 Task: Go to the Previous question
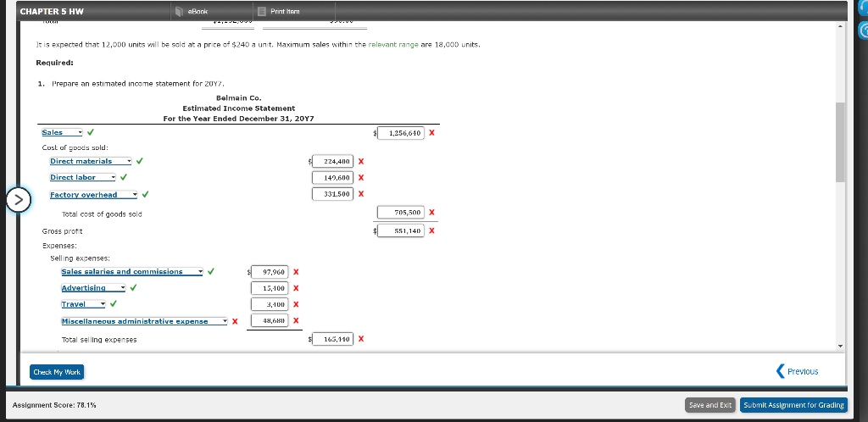798,371
